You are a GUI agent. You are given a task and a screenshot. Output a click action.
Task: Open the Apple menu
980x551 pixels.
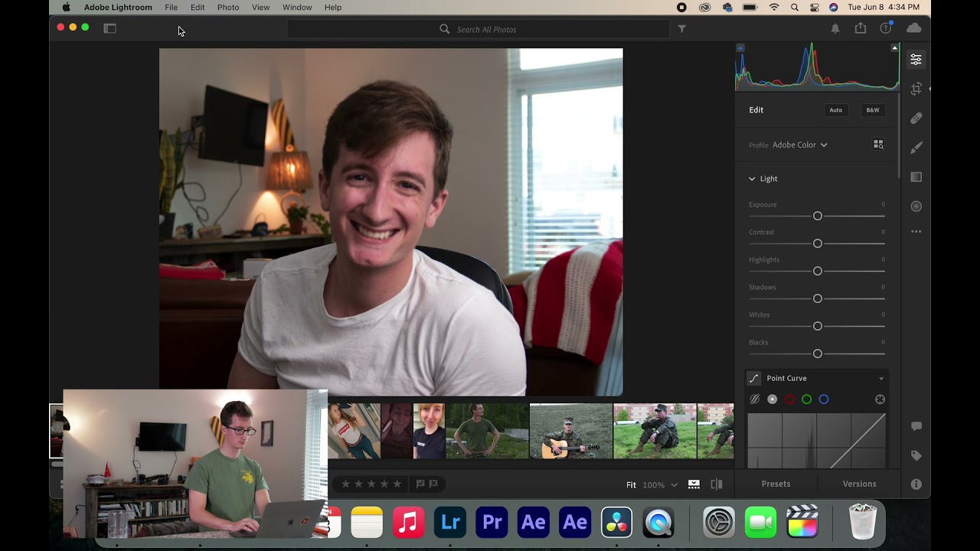[67, 7]
